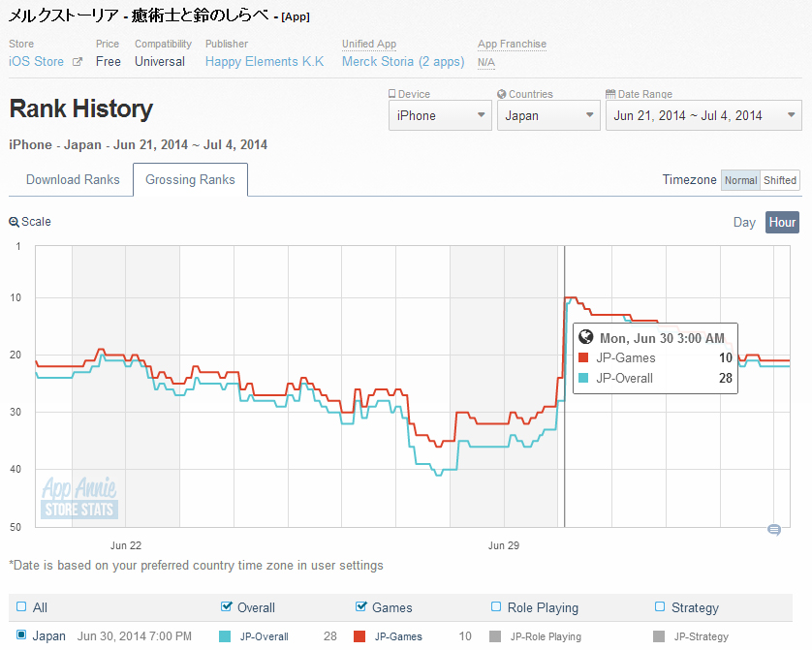Viewport: 812px width, 650px height.
Task: Toggle the Japan country row checkbox
Action: [x=21, y=635]
